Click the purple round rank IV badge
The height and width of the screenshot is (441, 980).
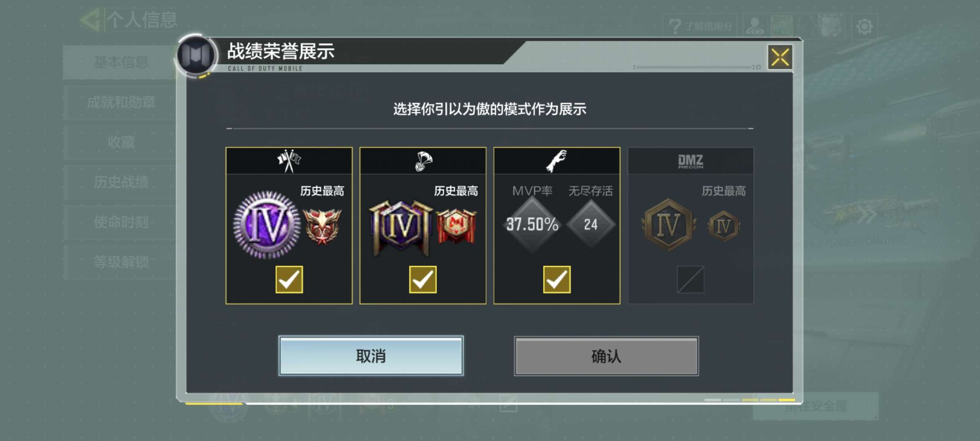click(267, 225)
